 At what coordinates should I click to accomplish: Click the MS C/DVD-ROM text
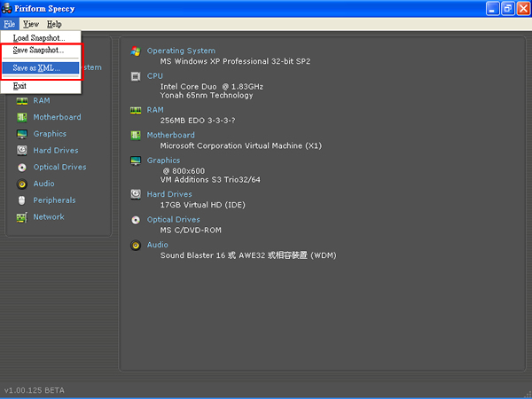(191, 231)
